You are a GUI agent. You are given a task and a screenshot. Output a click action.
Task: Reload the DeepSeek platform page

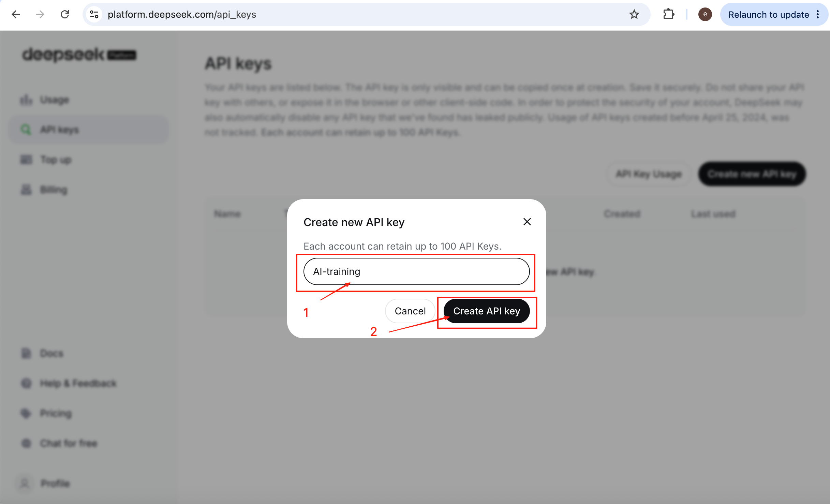point(65,14)
